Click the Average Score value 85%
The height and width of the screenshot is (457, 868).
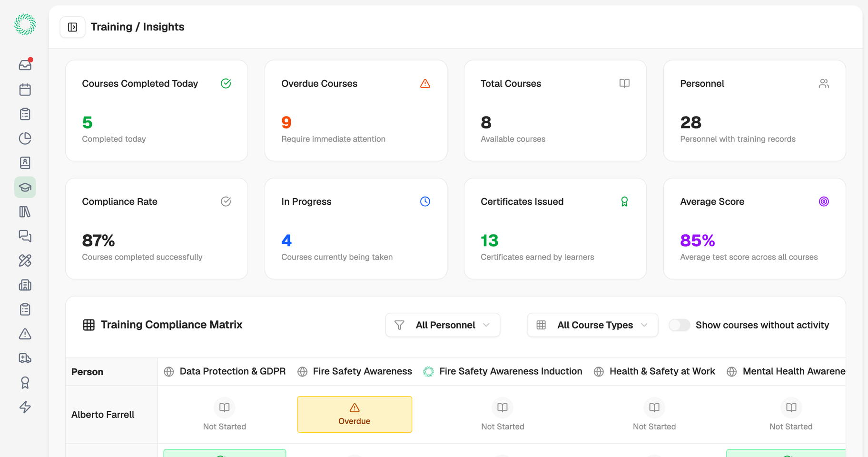(698, 241)
